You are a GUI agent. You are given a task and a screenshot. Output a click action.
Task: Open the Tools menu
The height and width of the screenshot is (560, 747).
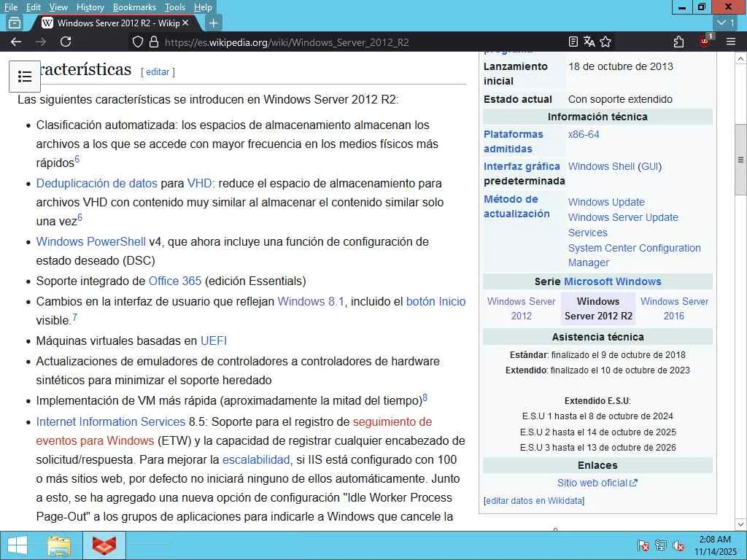click(x=175, y=7)
